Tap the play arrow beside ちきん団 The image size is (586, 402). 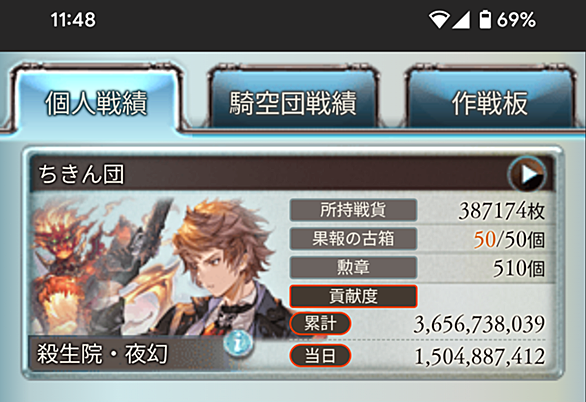(x=527, y=174)
